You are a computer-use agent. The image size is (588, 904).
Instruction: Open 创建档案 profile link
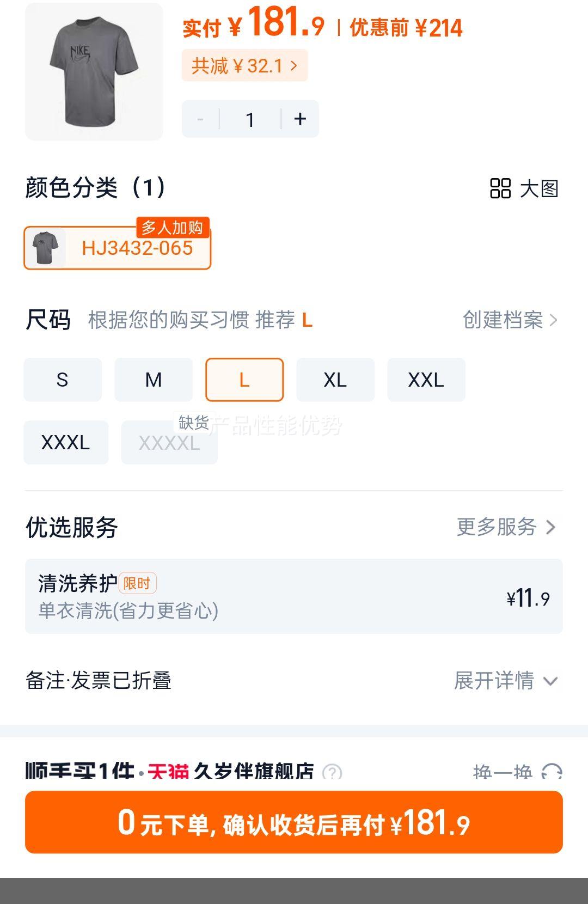[x=510, y=320]
